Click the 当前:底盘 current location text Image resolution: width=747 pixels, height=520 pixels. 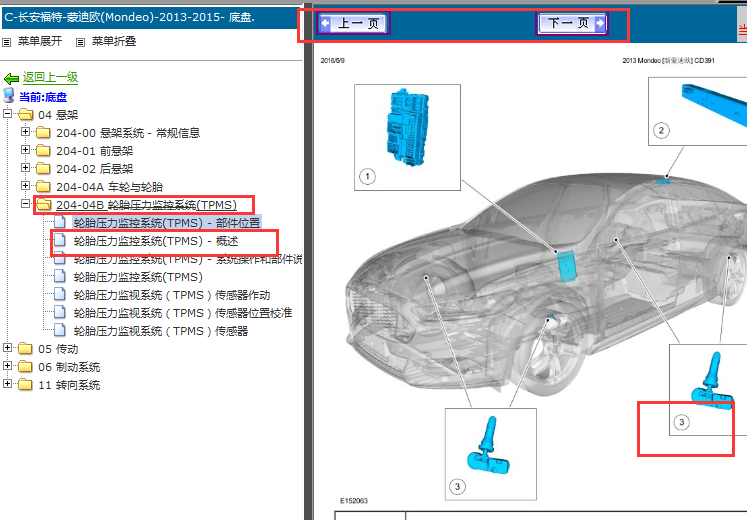[x=43, y=97]
